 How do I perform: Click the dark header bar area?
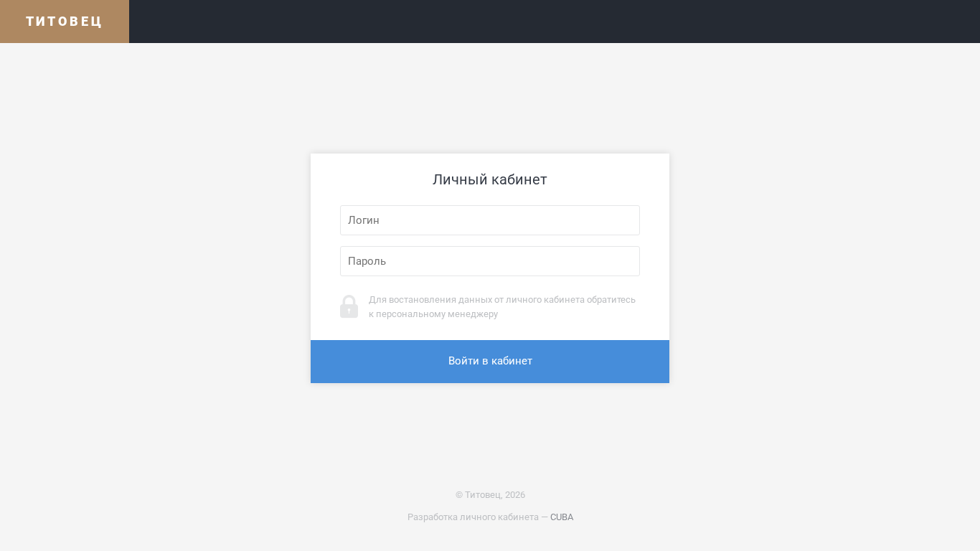coord(555,22)
